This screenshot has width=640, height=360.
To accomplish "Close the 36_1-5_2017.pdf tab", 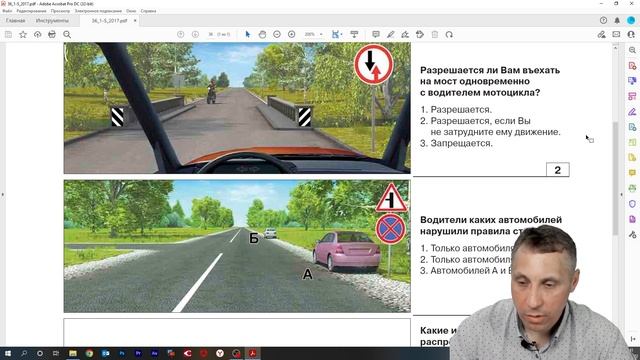I will coord(135,20).
